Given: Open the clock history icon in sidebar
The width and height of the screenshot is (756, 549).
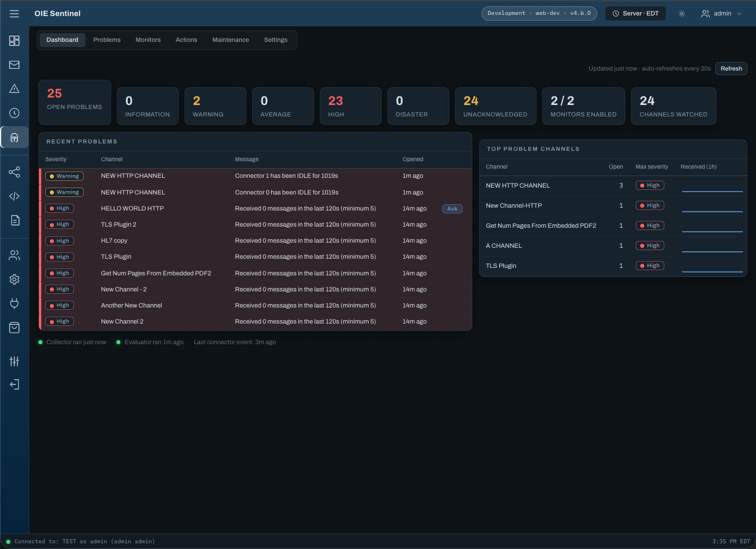Looking at the screenshot, I should 14,113.
